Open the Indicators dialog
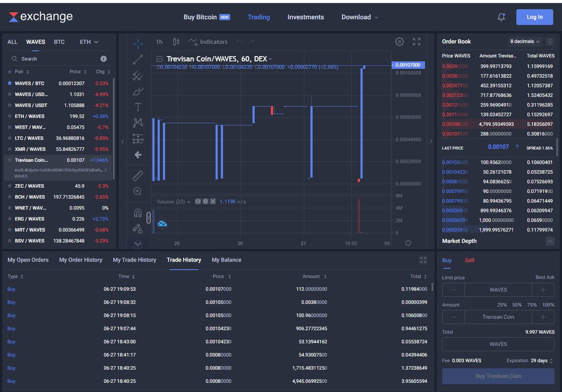562x392 pixels. click(208, 42)
